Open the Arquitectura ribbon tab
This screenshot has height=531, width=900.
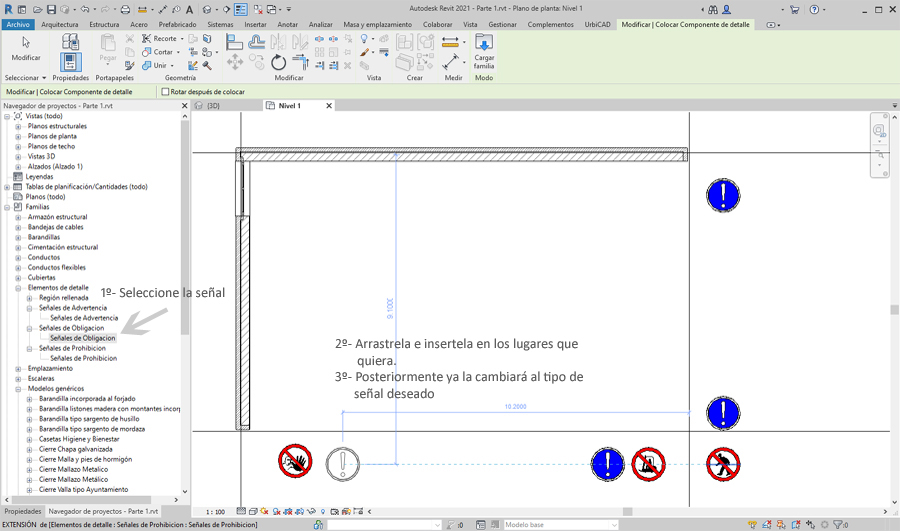click(60, 24)
